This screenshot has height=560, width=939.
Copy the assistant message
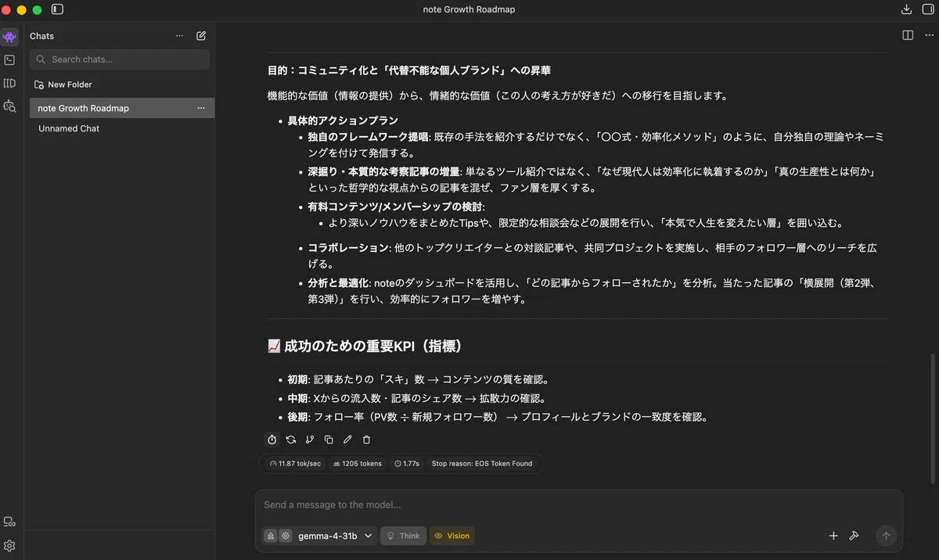click(x=329, y=440)
